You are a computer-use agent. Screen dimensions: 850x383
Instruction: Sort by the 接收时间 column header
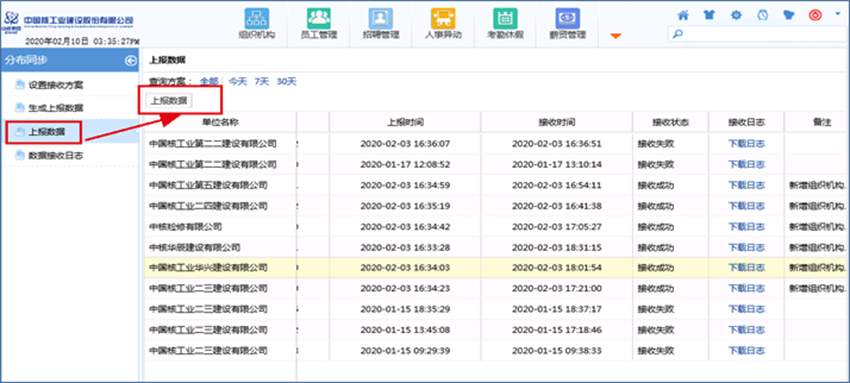(x=557, y=122)
